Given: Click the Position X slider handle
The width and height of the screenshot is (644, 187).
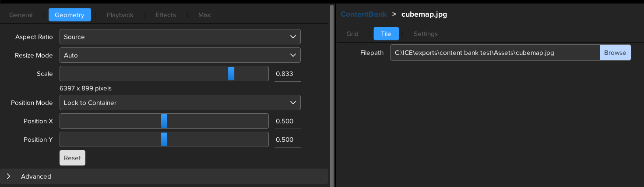Looking at the screenshot, I should pyautogui.click(x=164, y=121).
